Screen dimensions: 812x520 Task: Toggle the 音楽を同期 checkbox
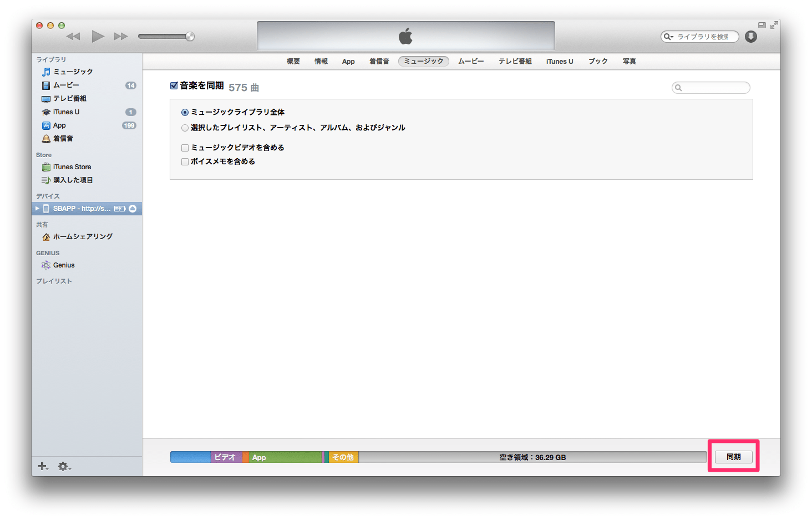[x=174, y=85]
